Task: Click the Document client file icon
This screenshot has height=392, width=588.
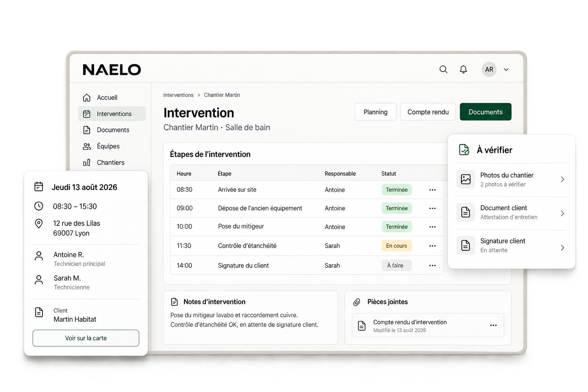Action: [466, 212]
